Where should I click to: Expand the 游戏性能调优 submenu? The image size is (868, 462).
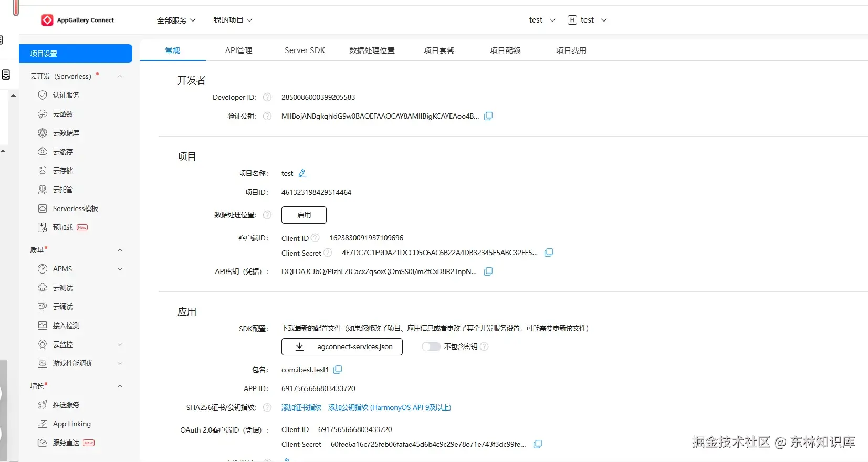coord(120,363)
